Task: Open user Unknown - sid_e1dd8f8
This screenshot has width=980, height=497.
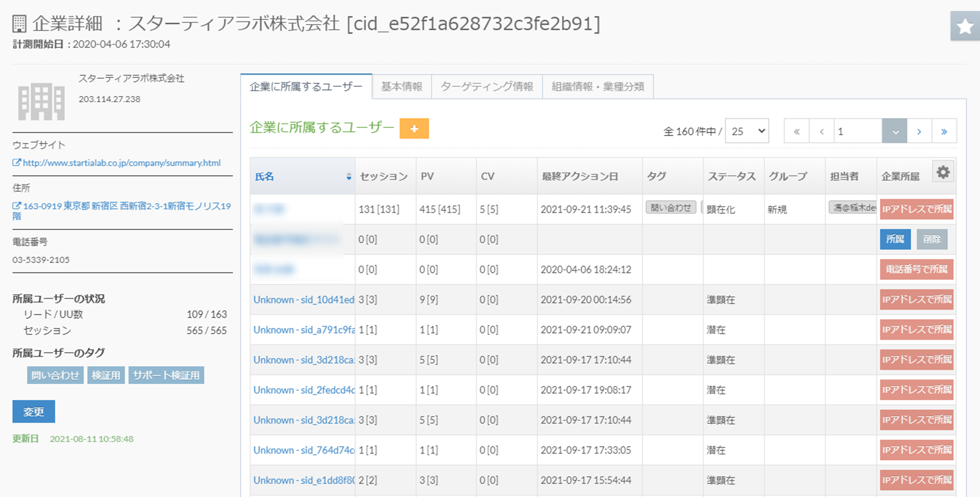Action: [304, 480]
